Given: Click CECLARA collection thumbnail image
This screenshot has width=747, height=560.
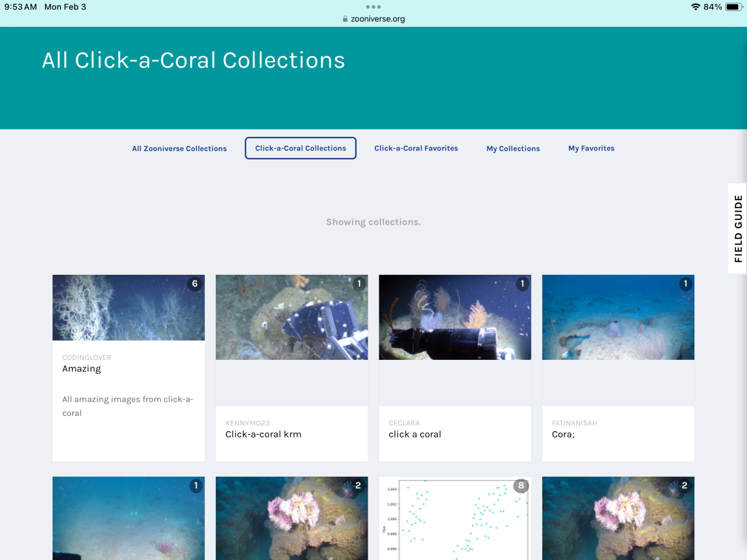Looking at the screenshot, I should 455,317.
